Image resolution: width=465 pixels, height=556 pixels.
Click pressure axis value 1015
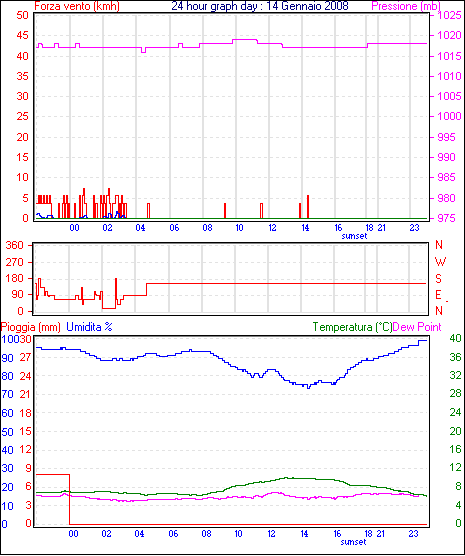point(449,56)
